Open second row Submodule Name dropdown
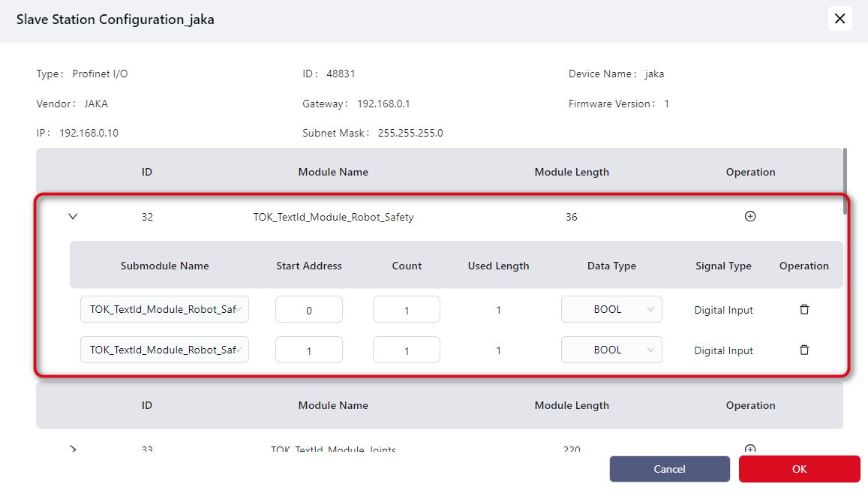Viewport: 868px width, 502px height. [164, 350]
